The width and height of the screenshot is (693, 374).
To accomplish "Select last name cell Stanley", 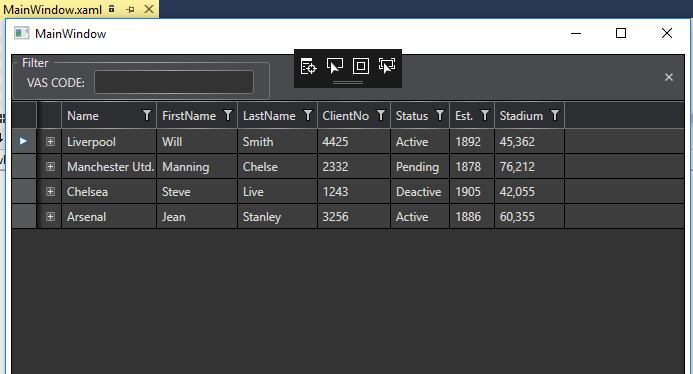I will coord(278,217).
